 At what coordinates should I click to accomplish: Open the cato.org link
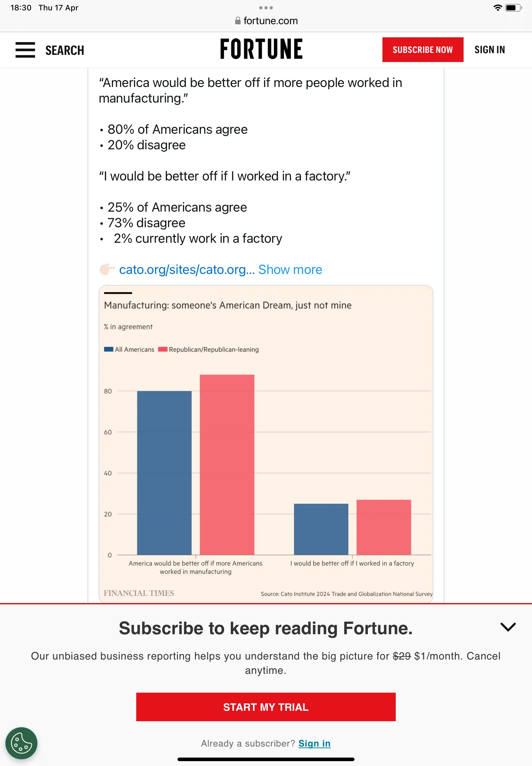click(187, 269)
